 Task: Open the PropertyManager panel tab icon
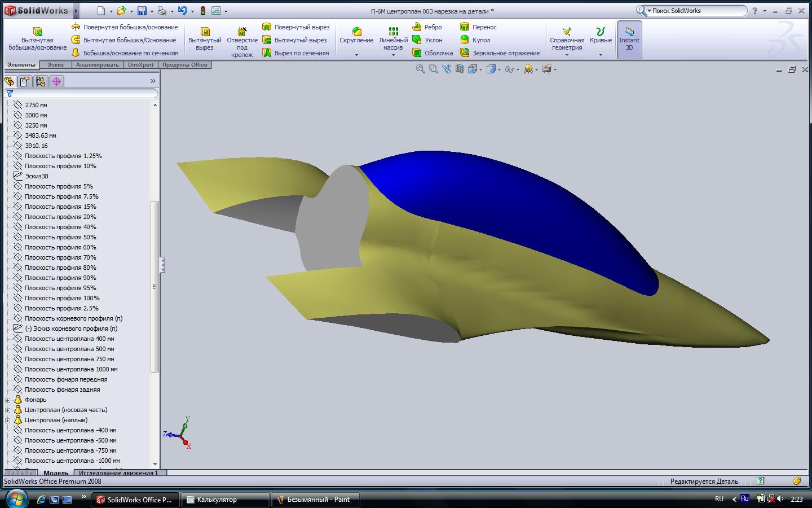tap(25, 81)
